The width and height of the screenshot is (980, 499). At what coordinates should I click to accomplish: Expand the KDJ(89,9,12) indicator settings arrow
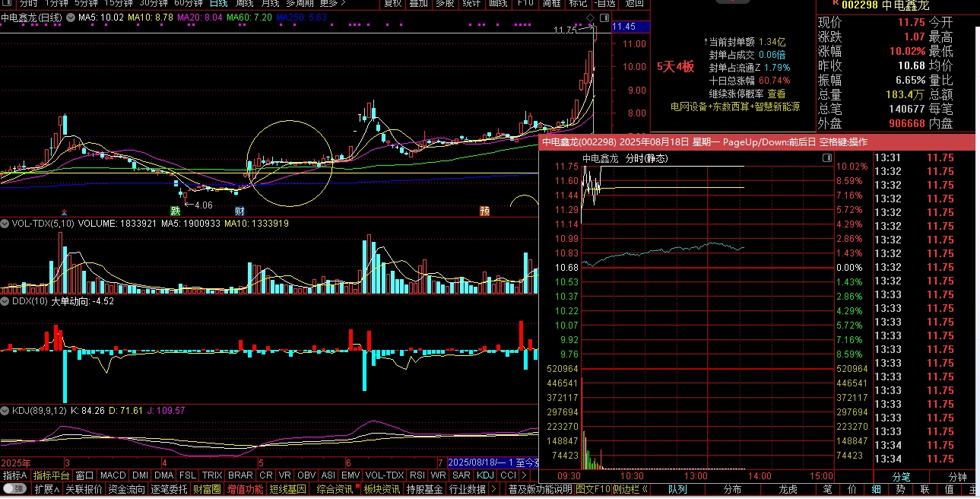[x=5, y=410]
